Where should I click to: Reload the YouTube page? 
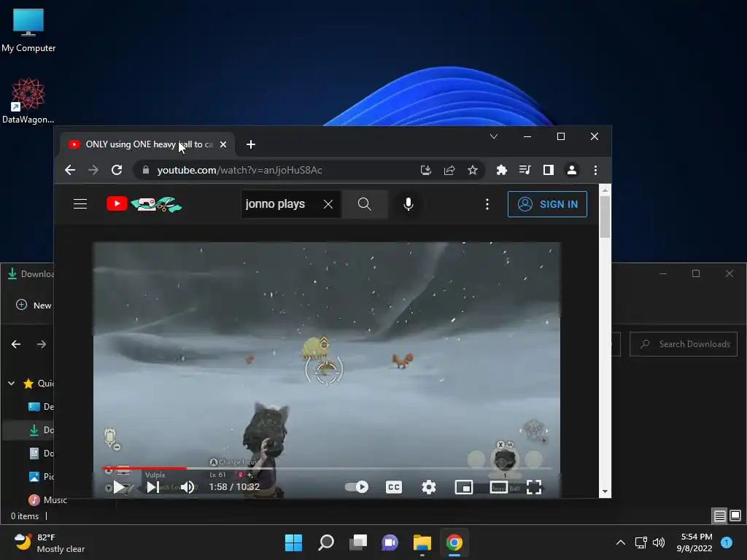tap(117, 170)
